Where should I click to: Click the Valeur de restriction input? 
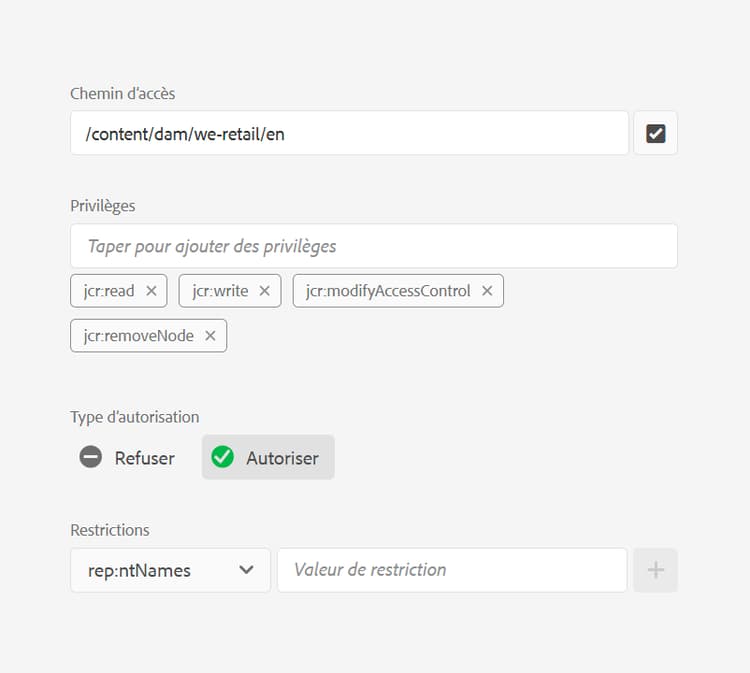pyautogui.click(x=452, y=570)
